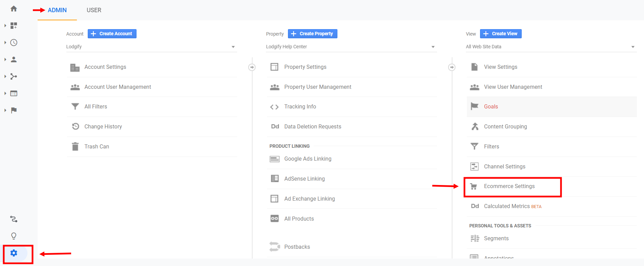The width and height of the screenshot is (644, 266).
Task: Click the arrow button between Property and View columns
Action: coord(452,67)
